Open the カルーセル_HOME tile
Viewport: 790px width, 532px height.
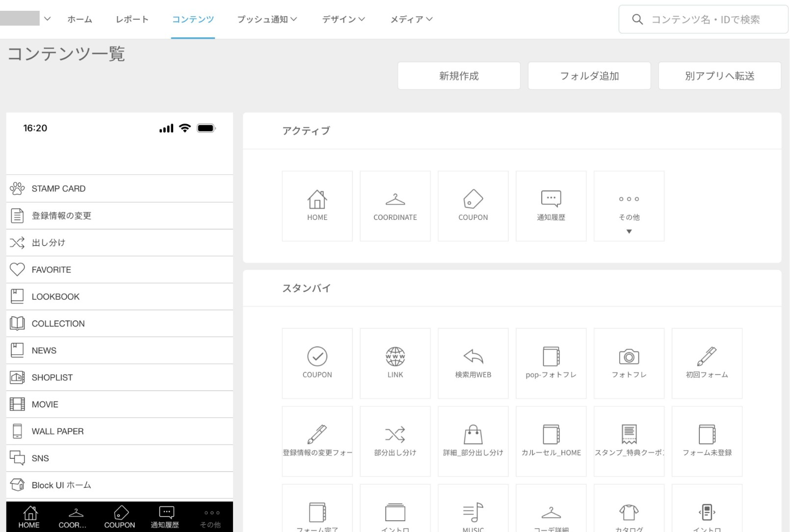click(551, 441)
